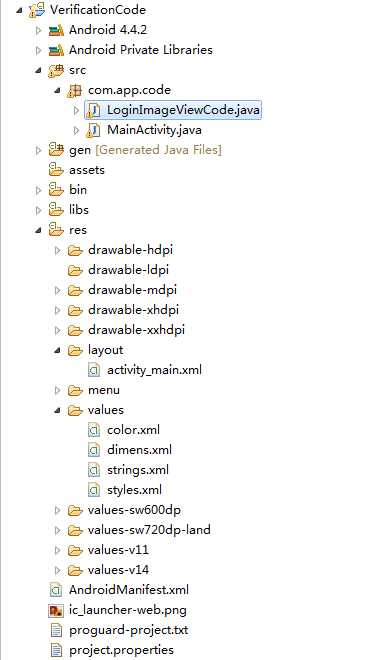Click the activity_main.xml file icon
The width and height of the screenshot is (367, 660).
(94, 370)
